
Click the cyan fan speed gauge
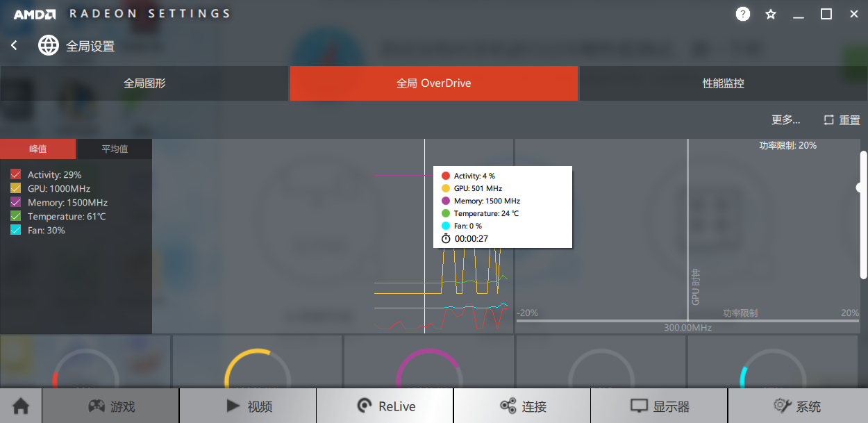(x=772, y=368)
